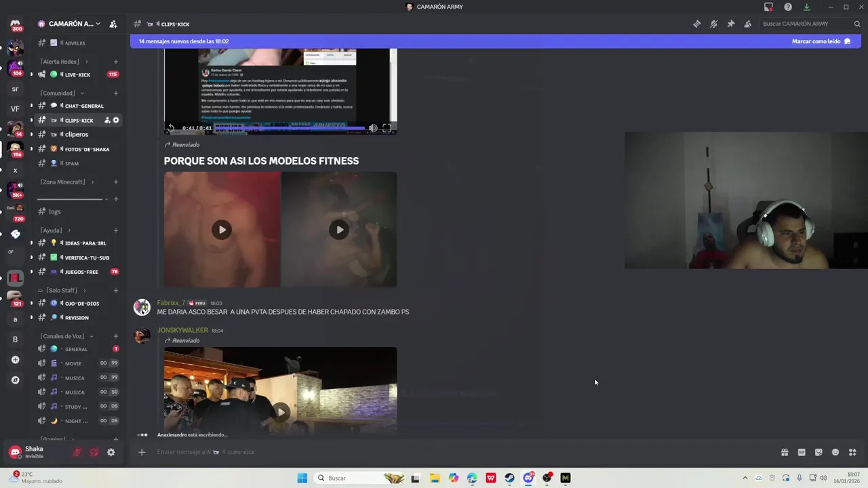Open the Threads icon in the channel header
The image size is (868, 488).
(x=696, y=24)
